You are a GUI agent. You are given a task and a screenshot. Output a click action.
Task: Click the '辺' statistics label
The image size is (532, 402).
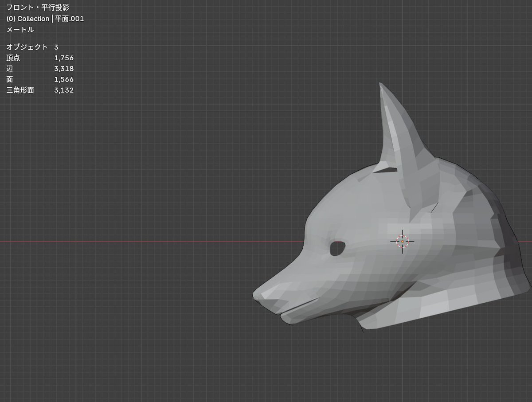[x=10, y=69]
